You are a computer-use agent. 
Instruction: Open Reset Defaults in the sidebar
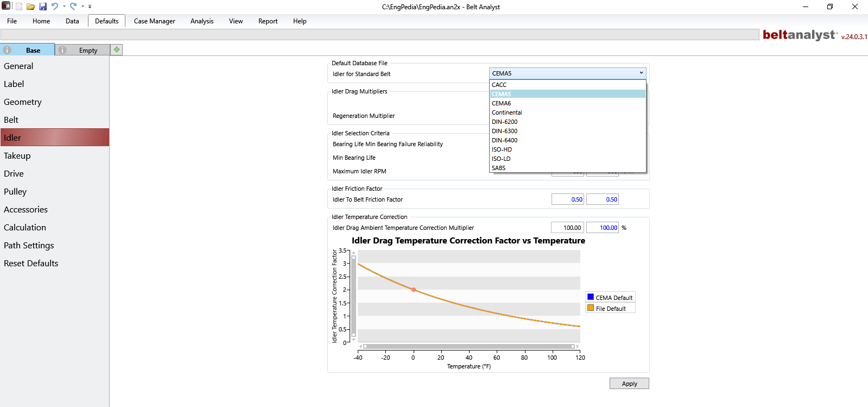(31, 264)
